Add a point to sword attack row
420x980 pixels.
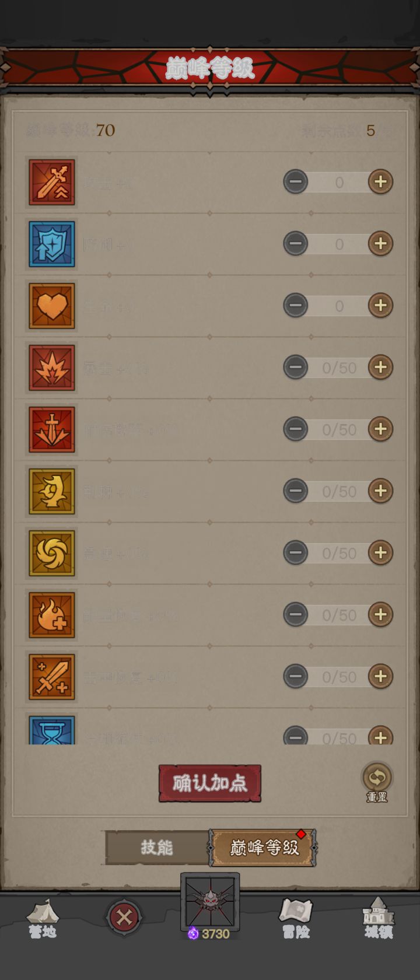pyautogui.click(x=380, y=182)
